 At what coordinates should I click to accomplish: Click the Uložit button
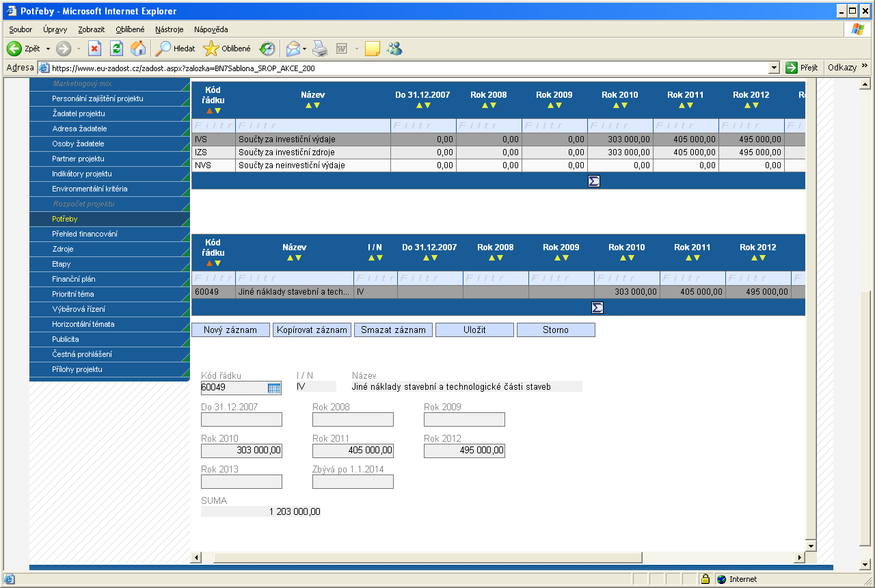click(x=474, y=330)
